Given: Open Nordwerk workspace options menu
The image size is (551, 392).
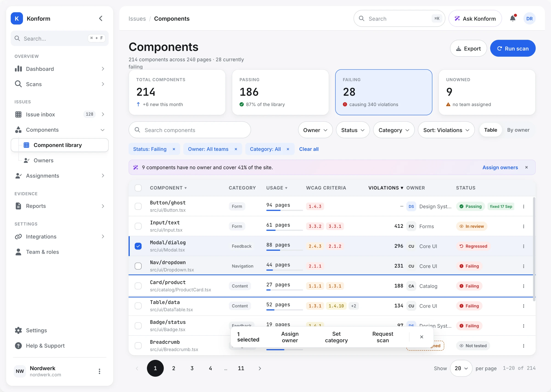Looking at the screenshot, I should (99, 371).
